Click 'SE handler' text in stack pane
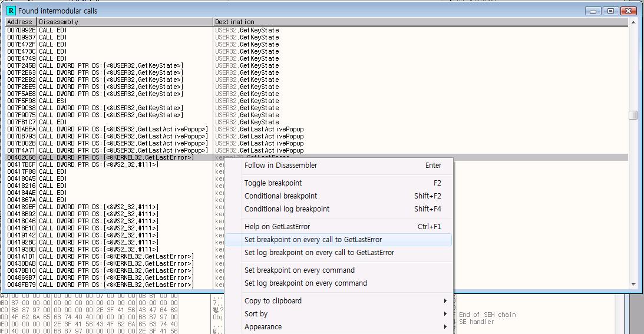 pyautogui.click(x=477, y=322)
